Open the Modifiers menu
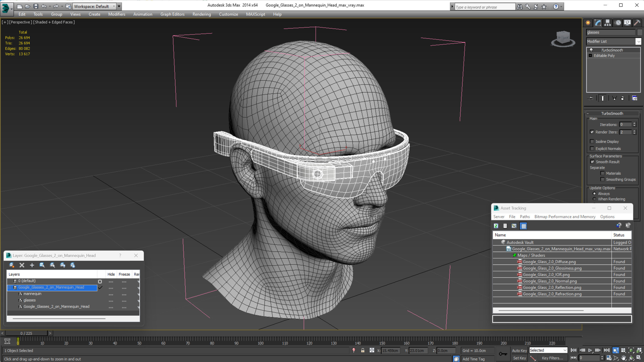 117,14
